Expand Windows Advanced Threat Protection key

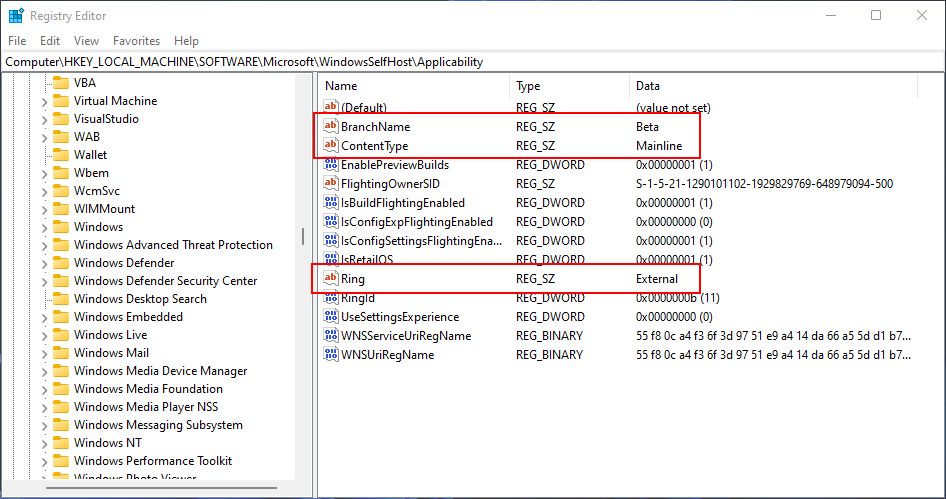[x=44, y=246]
